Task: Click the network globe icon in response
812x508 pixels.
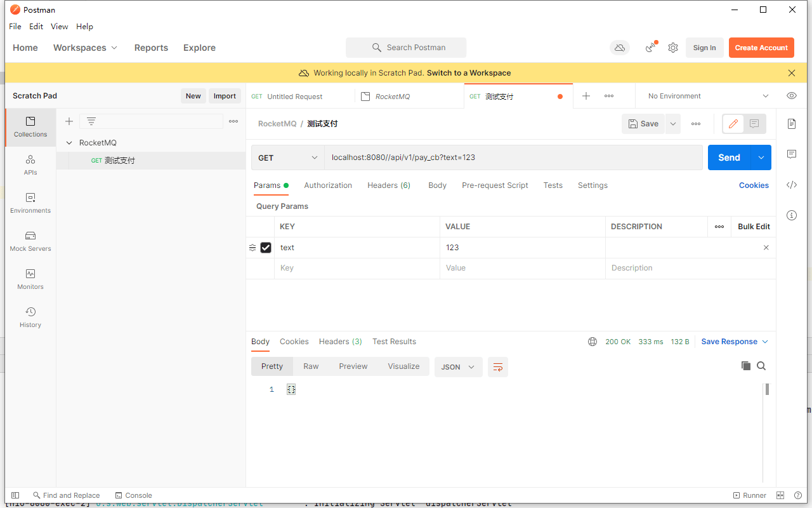Action: tap(593, 342)
